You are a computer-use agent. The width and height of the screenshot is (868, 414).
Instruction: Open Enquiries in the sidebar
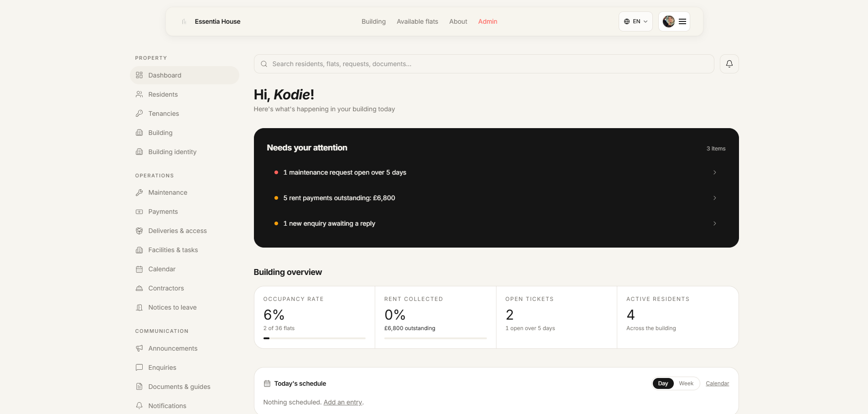click(x=185, y=367)
